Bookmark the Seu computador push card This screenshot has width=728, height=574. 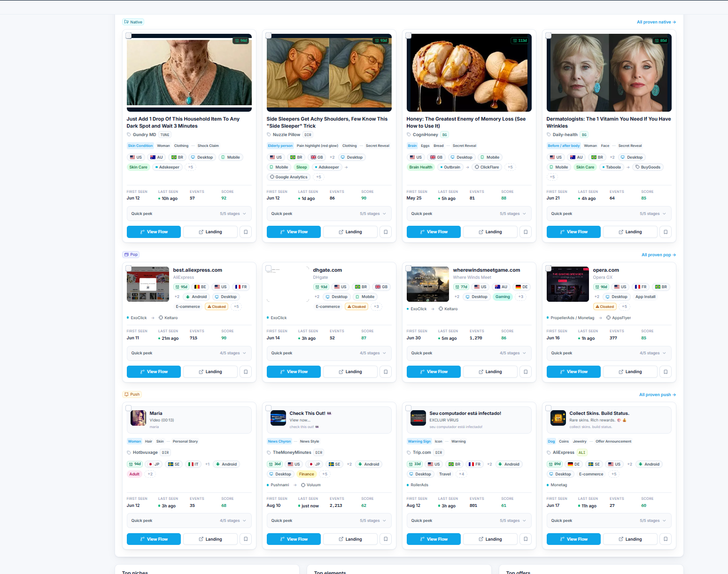coord(526,539)
